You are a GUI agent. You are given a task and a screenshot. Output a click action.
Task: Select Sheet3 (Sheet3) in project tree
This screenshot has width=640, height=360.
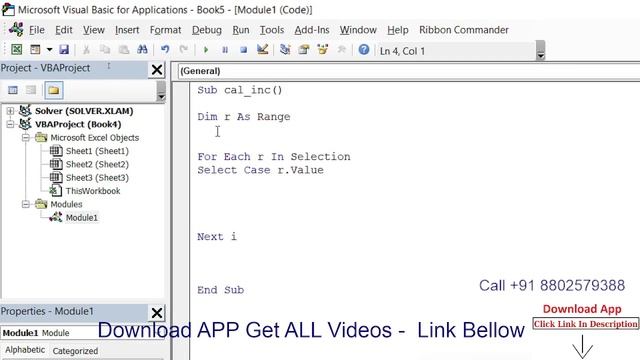click(97, 178)
